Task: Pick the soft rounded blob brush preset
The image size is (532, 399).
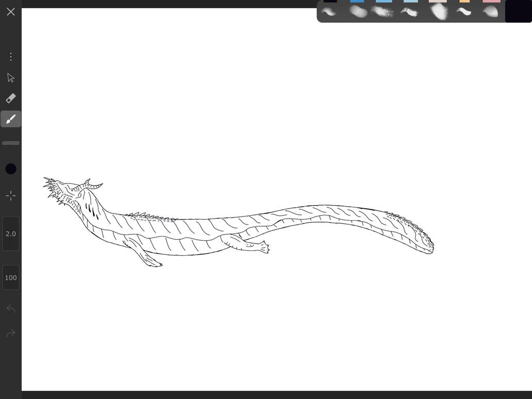Action: coord(358,12)
